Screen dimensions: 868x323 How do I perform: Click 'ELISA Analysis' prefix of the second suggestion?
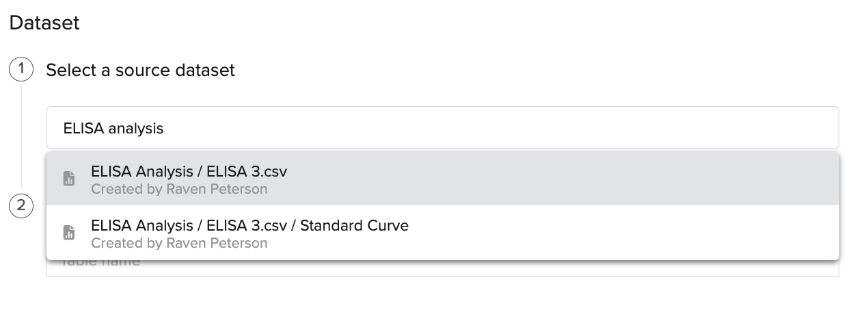142,225
